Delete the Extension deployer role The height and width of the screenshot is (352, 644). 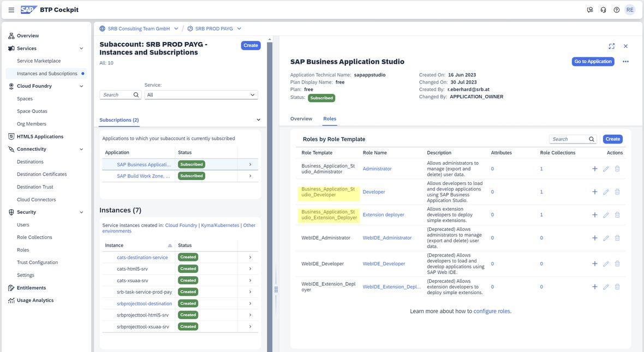tap(617, 215)
